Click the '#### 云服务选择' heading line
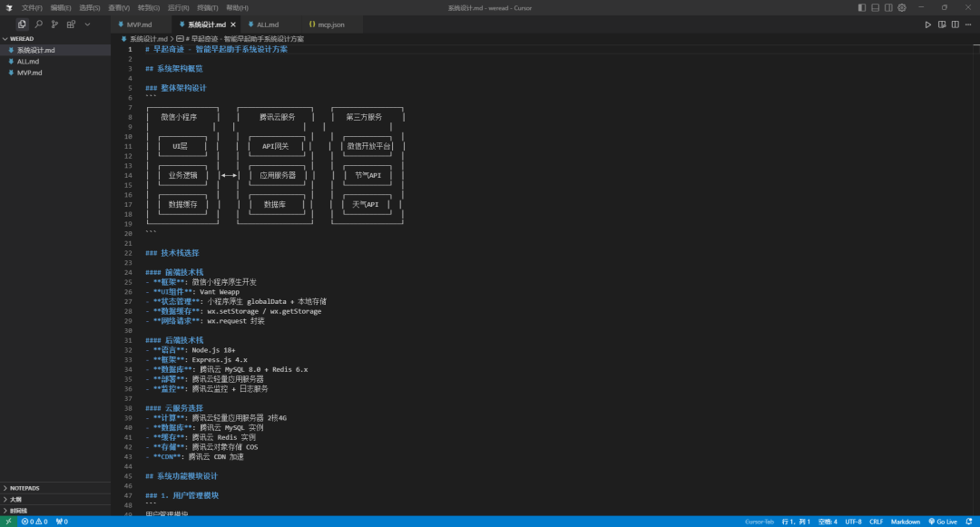Screen dimensions: 980x527 174,408
